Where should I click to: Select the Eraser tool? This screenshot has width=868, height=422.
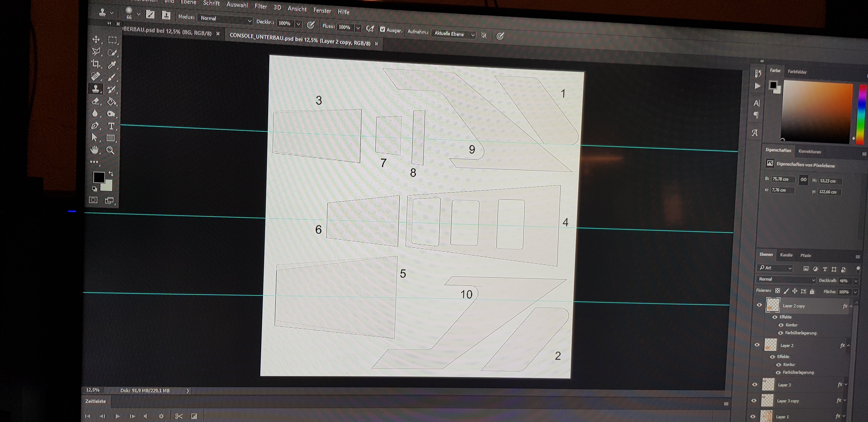(x=95, y=101)
